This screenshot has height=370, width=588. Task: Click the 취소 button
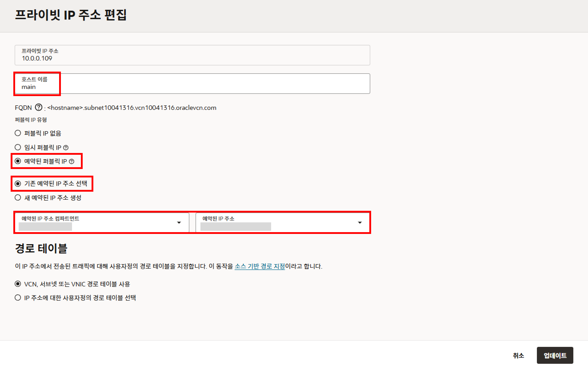(x=518, y=355)
